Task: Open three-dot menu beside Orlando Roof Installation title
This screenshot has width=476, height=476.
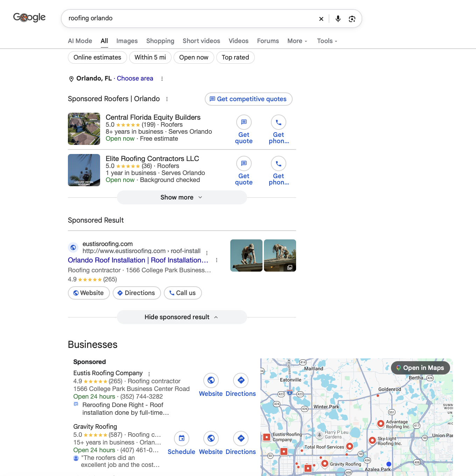Action: click(x=217, y=260)
